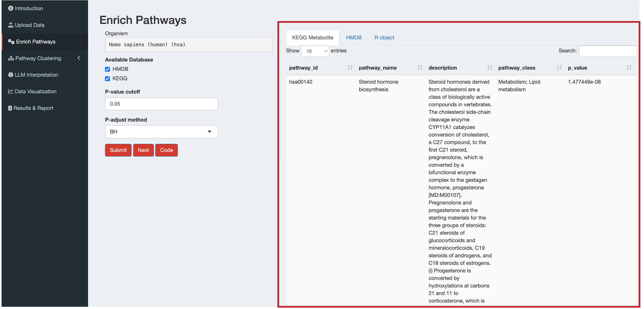Click the Code button

pyautogui.click(x=166, y=150)
